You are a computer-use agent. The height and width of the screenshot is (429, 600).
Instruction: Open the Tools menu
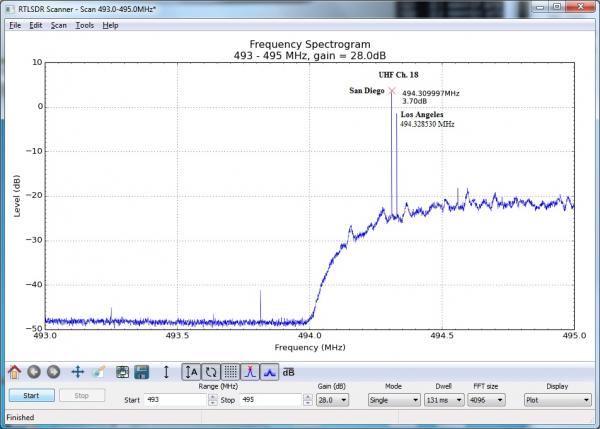(85, 24)
